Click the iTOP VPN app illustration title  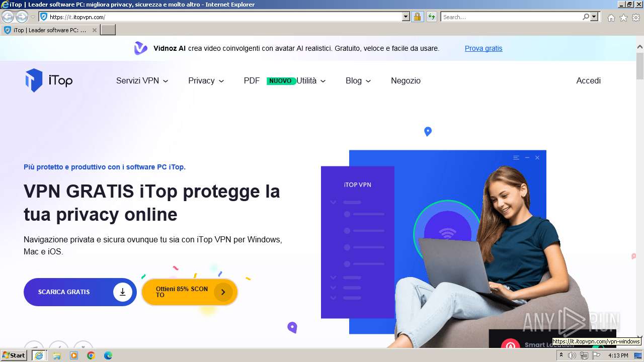(358, 185)
